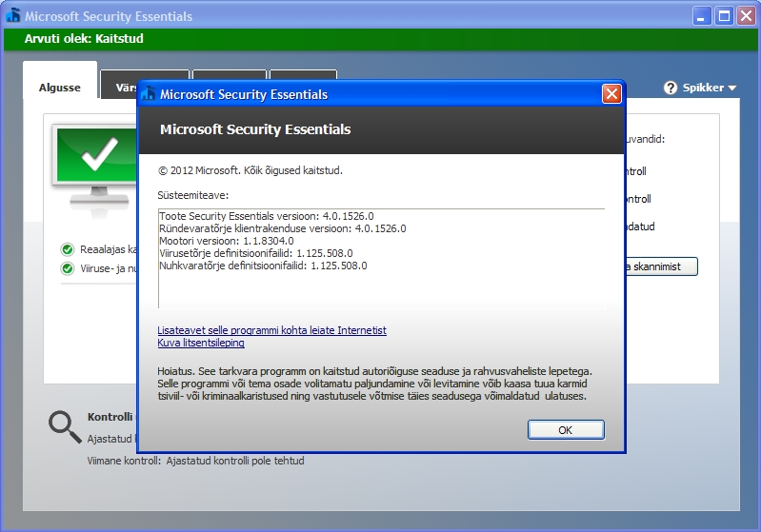Image resolution: width=761 pixels, height=532 pixels.
Task: Open 'Lisateavet selle programmi kohta leiate Internetist' link
Action: (271, 330)
